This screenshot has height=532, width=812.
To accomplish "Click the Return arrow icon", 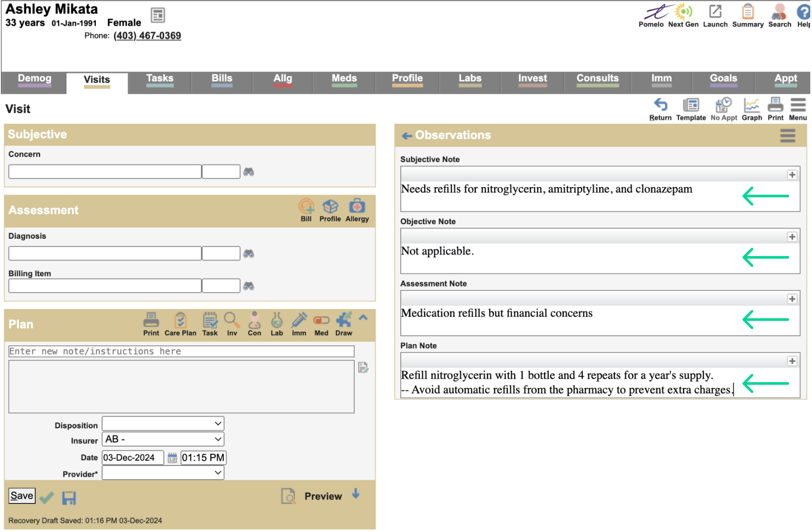I will pyautogui.click(x=660, y=109).
